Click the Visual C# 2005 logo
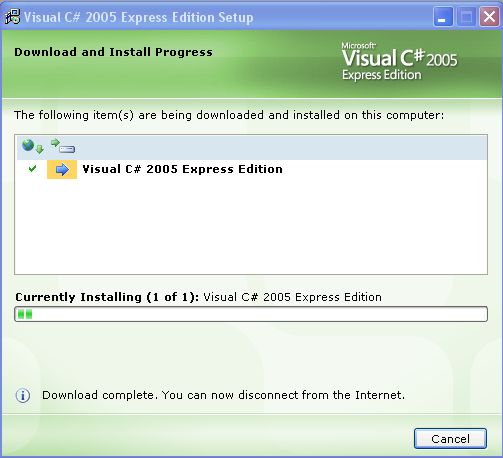 pyautogui.click(x=399, y=61)
